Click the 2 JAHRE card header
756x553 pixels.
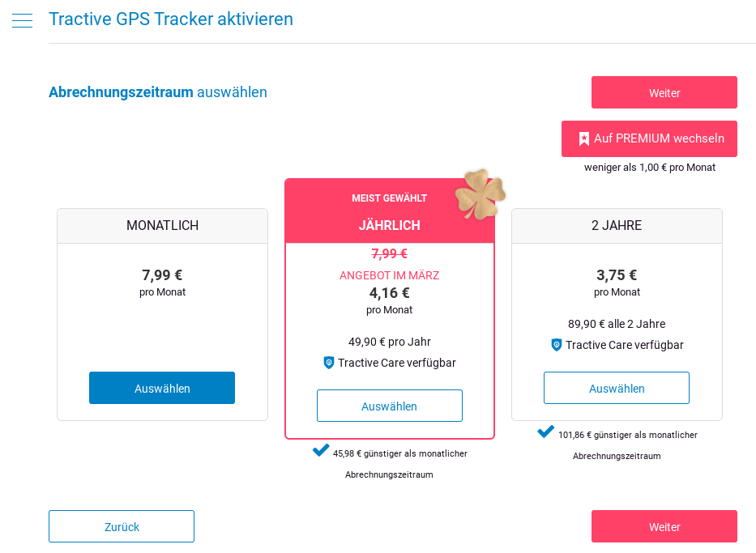(x=617, y=225)
